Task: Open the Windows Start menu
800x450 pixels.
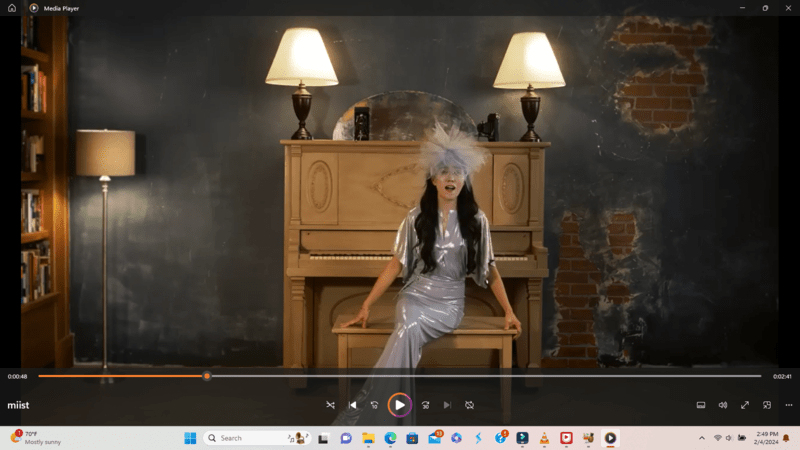Action: [x=190, y=438]
